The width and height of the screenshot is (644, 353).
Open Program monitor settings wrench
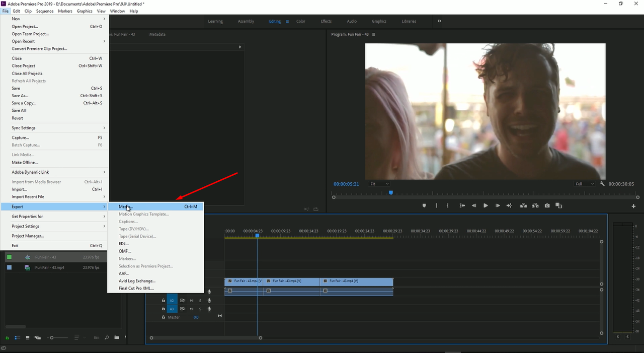coord(602,184)
